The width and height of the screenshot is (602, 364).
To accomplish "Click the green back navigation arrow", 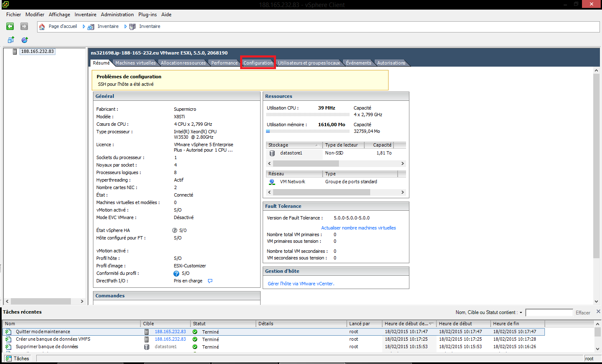I will point(10,26).
